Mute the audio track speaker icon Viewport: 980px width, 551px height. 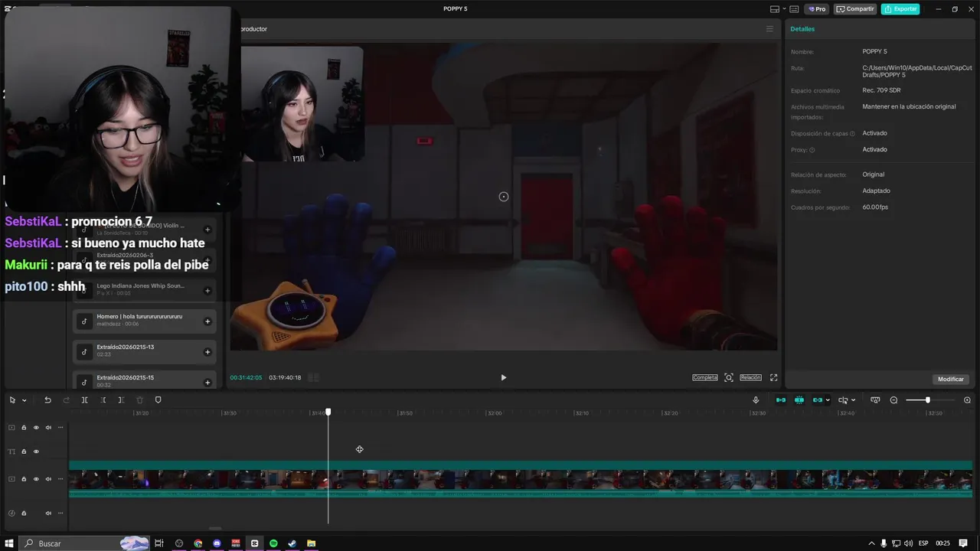[48, 513]
